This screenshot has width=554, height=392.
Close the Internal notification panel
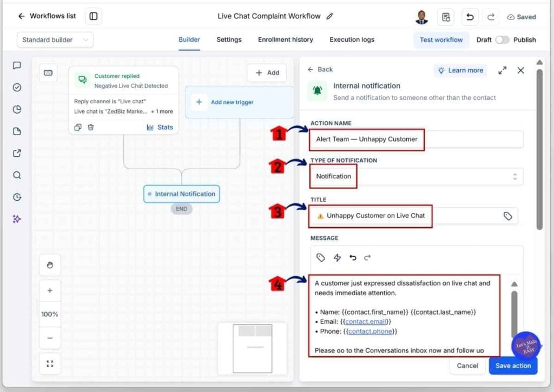[520, 70]
